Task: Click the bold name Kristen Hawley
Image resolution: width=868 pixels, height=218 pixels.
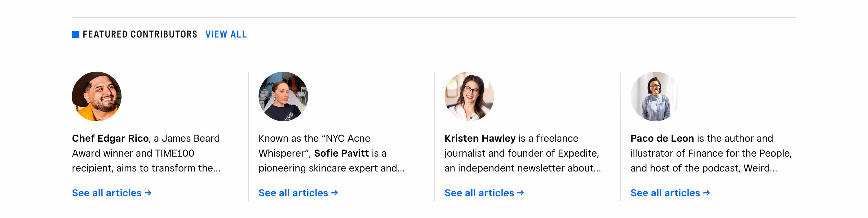Action: coord(480,139)
